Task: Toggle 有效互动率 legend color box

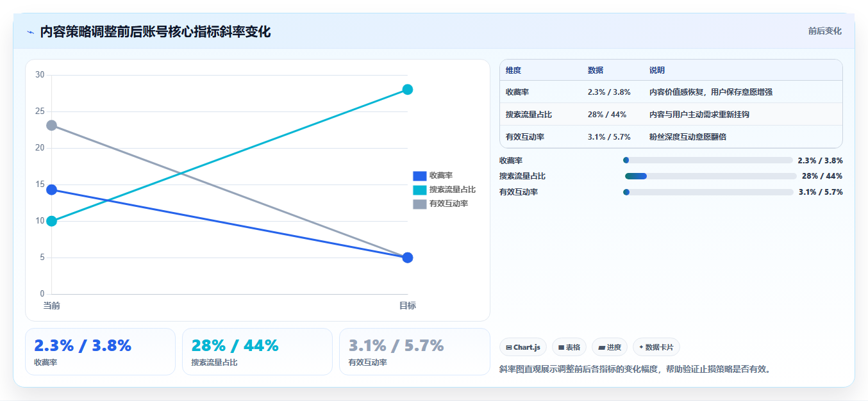Action: pos(420,204)
